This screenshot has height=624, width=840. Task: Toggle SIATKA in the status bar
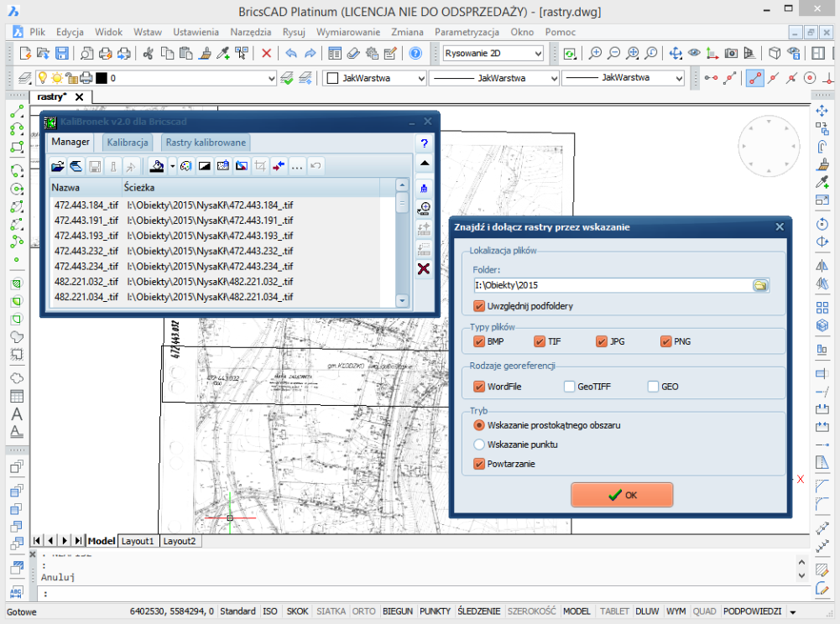pos(331,611)
